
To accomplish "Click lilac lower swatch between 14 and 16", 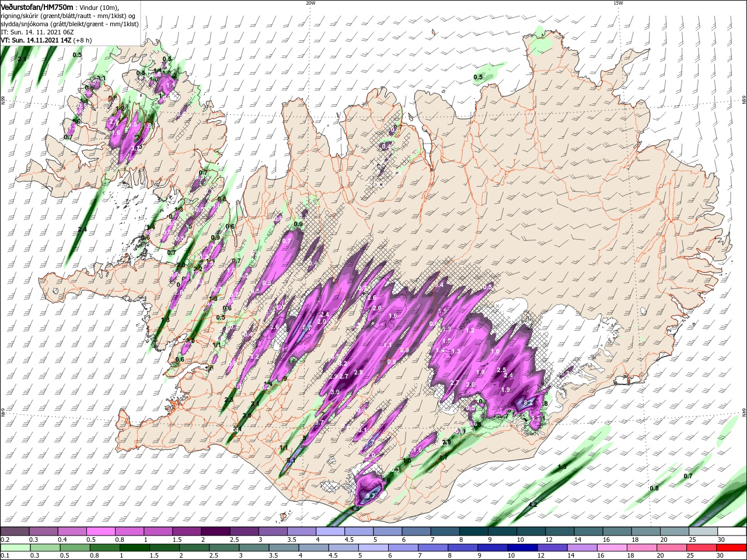I will pyautogui.click(x=581, y=548).
